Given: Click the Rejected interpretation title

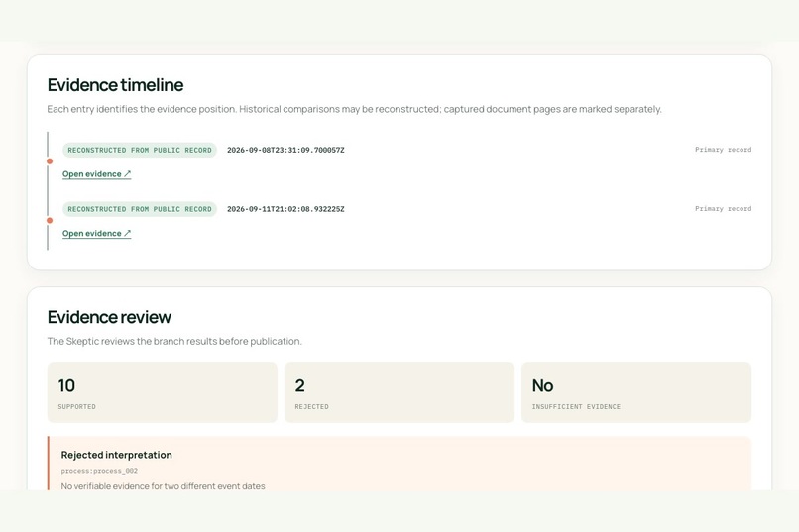Looking at the screenshot, I should (x=117, y=455).
